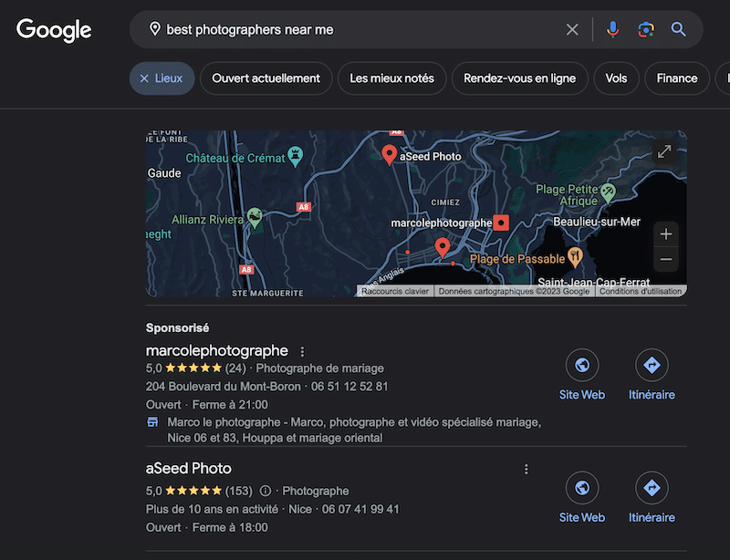
Task: Open more options next to aSeed Photo
Action: pyautogui.click(x=527, y=469)
